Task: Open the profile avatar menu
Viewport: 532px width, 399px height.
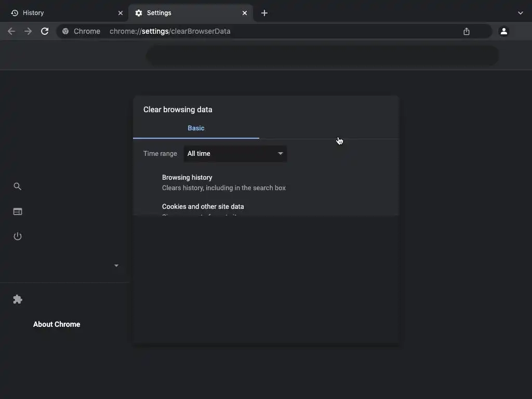Action: [x=503, y=31]
